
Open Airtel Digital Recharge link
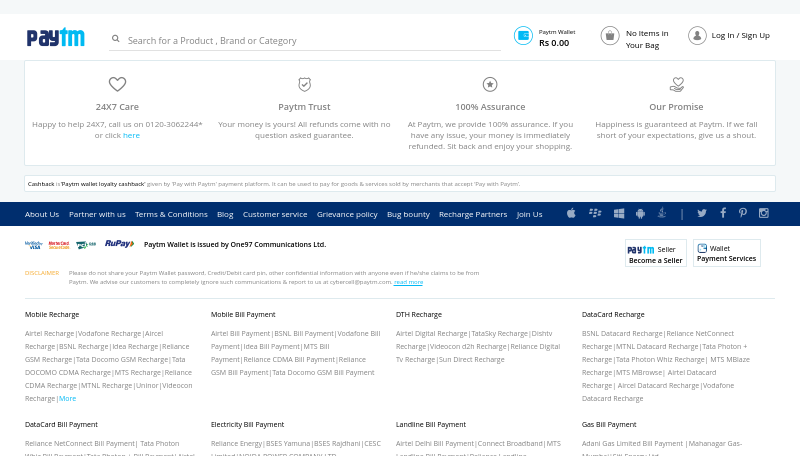click(x=431, y=334)
